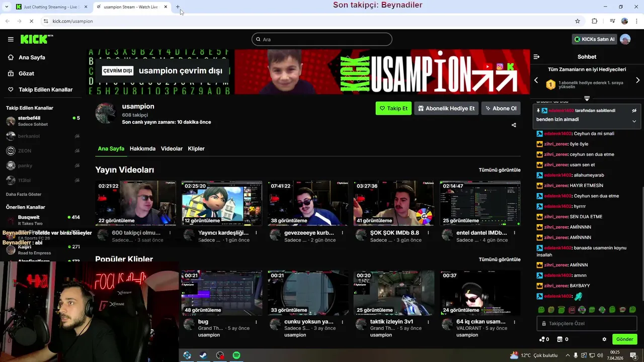Open options menu for 'cunku yoksun ya...' clip

pyautogui.click(x=342, y=322)
